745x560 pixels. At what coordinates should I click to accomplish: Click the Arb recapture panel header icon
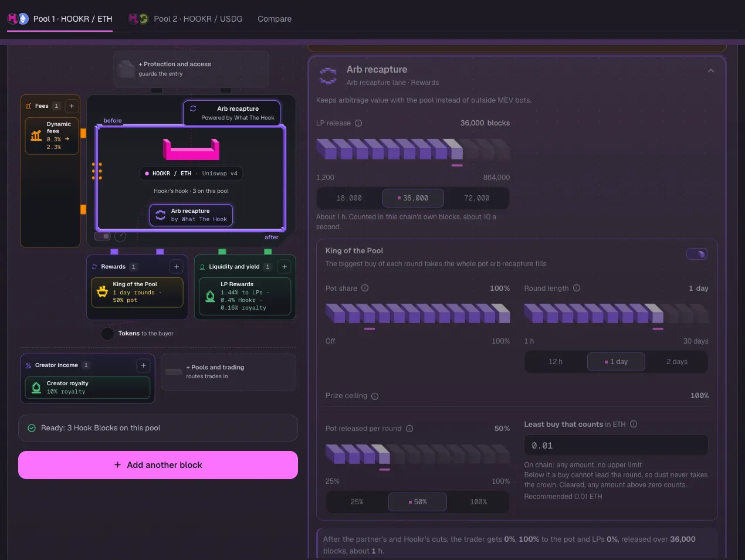point(328,76)
